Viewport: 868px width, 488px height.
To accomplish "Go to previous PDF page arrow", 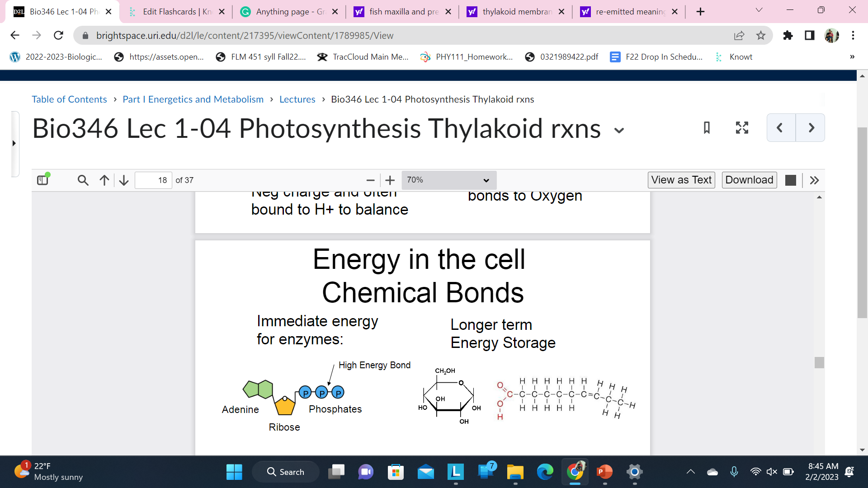I will 104,180.
